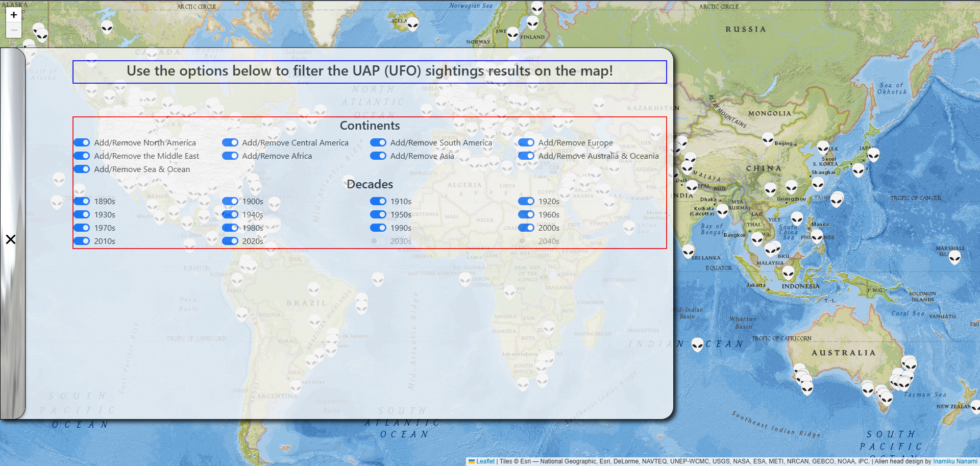
Task: Switch off the 1920s decade
Action: 526,202
